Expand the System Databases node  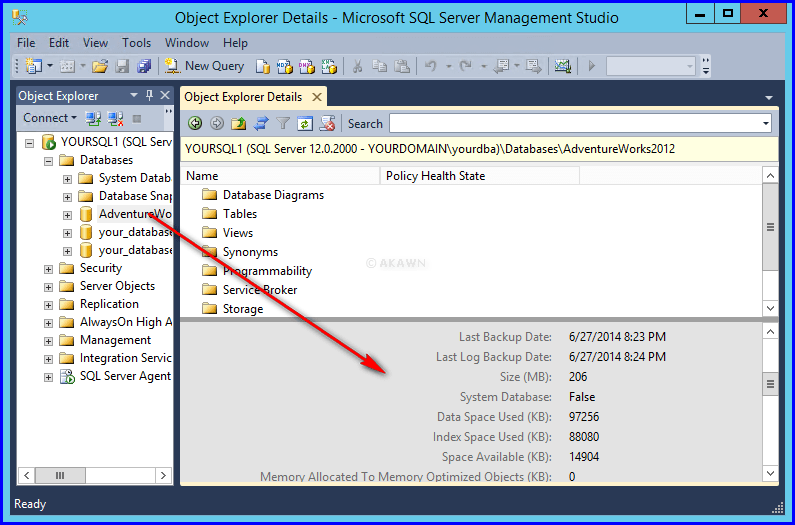pos(67,179)
